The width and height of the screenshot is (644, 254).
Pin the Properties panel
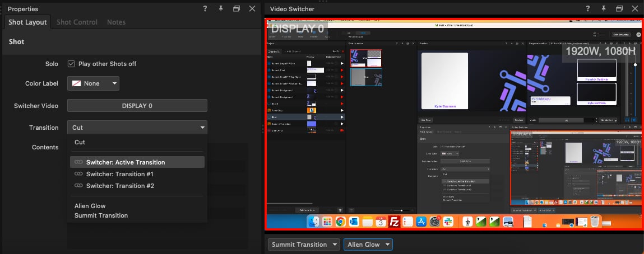221,8
